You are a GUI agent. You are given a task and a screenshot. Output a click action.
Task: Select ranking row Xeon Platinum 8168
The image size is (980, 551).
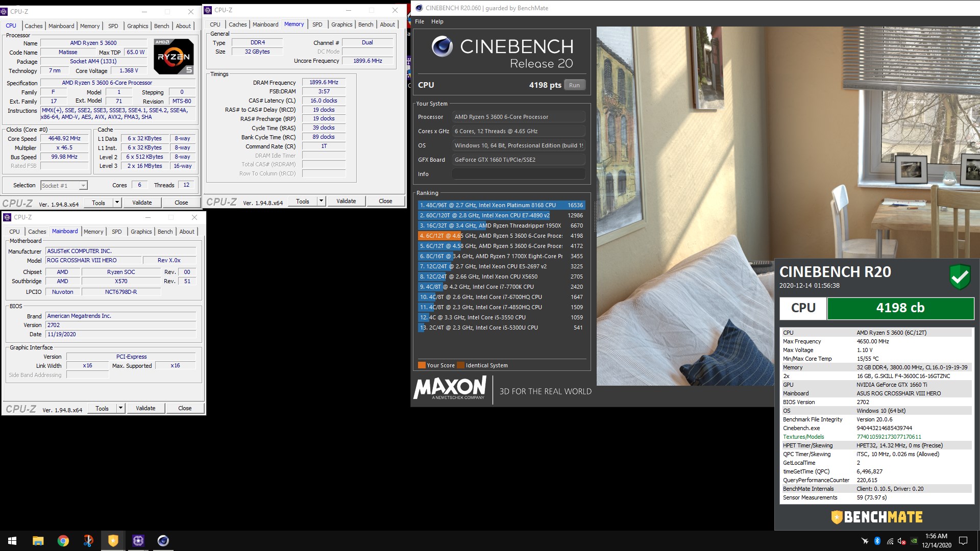tap(501, 205)
